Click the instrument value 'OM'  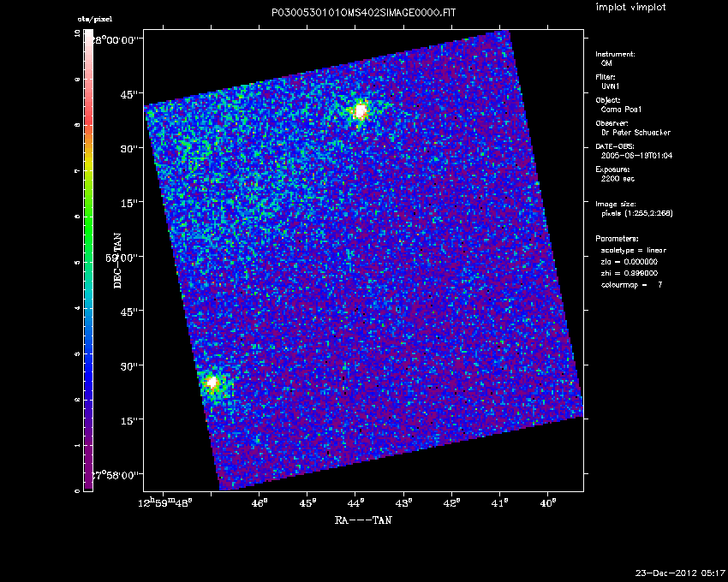point(606,63)
